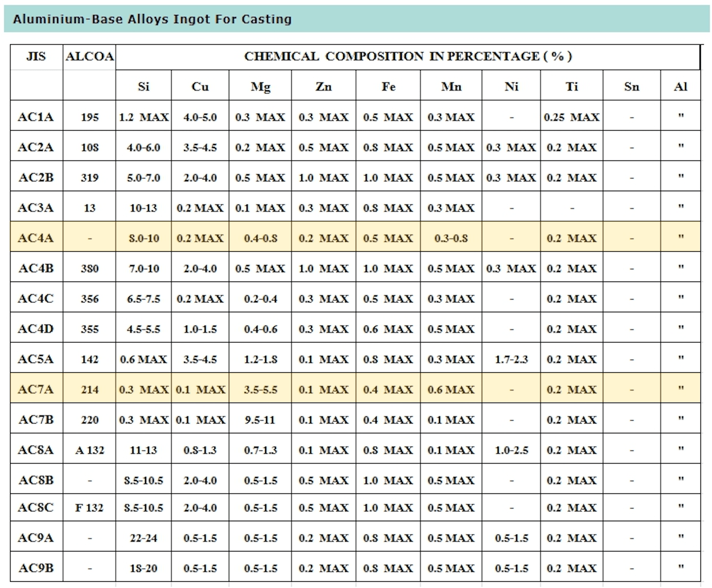Click the CHEMICAL COMPOSITION header banner
The width and height of the screenshot is (712, 588).
(408, 56)
